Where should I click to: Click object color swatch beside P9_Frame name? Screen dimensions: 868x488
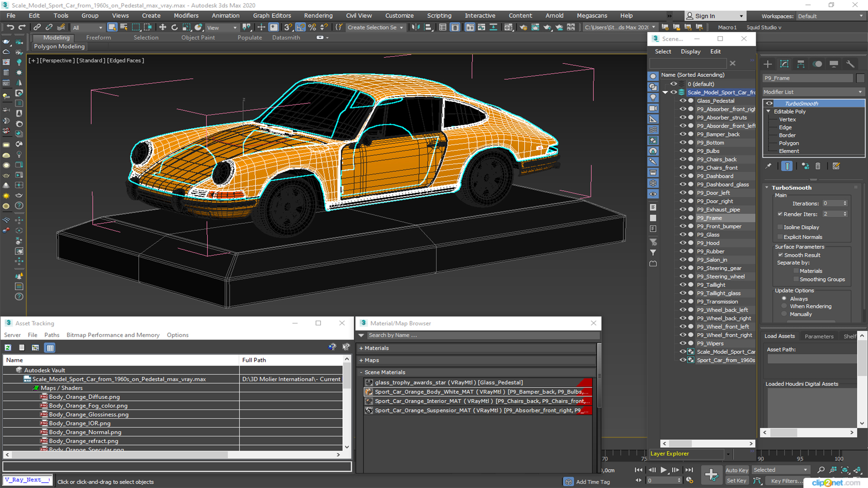click(860, 78)
